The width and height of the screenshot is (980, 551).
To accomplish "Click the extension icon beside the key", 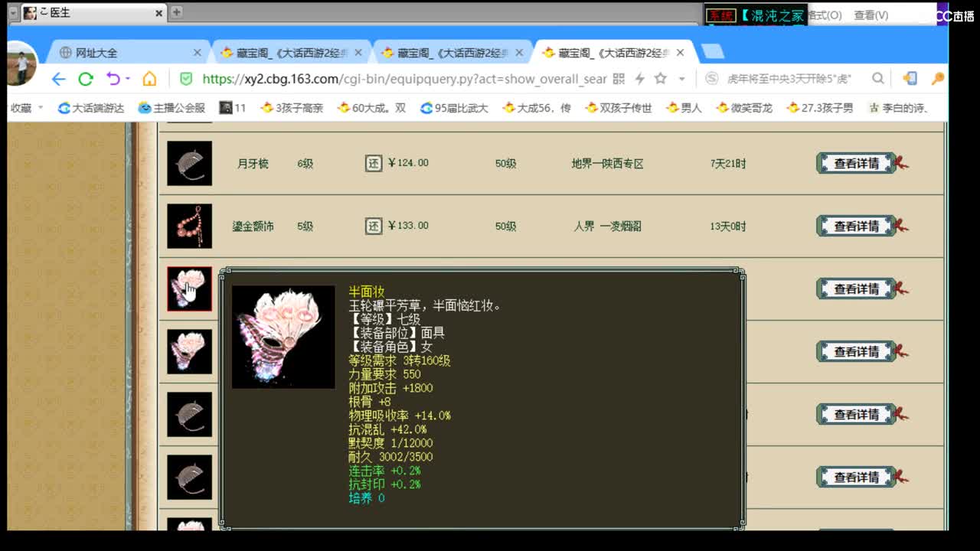I will [910, 78].
